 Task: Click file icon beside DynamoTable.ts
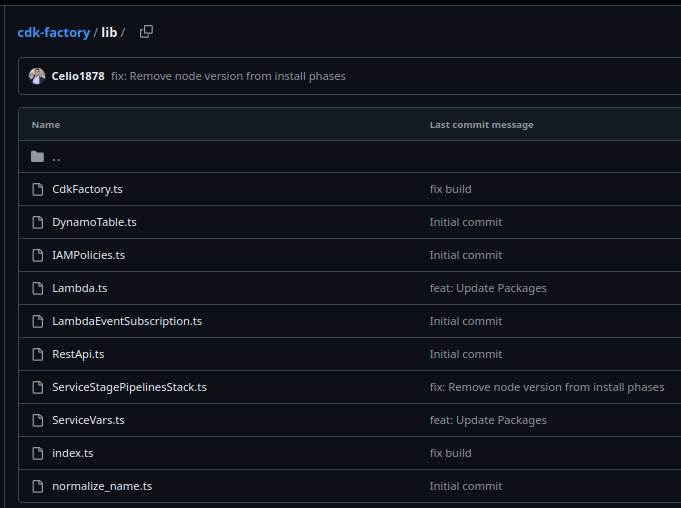(x=38, y=222)
